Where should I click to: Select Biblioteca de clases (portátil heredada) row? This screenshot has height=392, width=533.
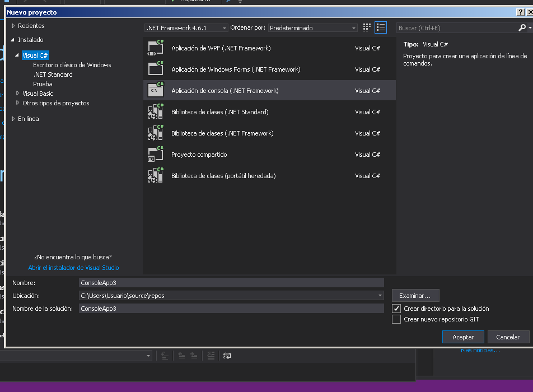pos(269,176)
